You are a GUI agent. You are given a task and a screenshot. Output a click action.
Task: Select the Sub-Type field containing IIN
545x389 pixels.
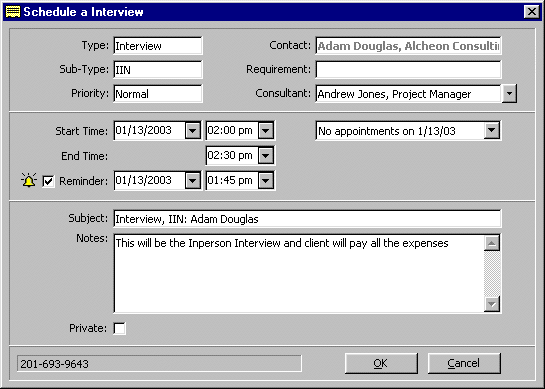157,70
